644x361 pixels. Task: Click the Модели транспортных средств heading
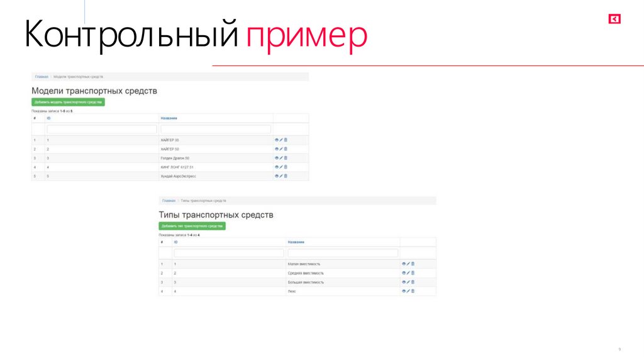pos(94,91)
